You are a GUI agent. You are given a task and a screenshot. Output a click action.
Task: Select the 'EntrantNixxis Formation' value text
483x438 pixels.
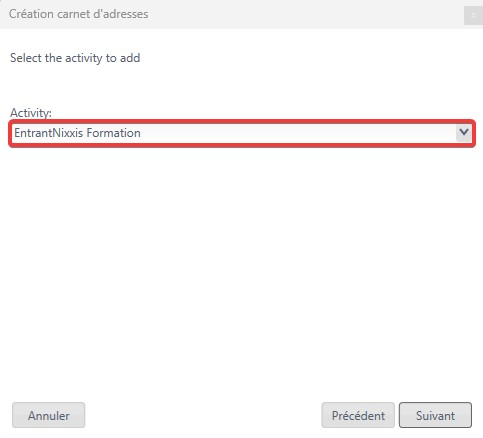[77, 133]
